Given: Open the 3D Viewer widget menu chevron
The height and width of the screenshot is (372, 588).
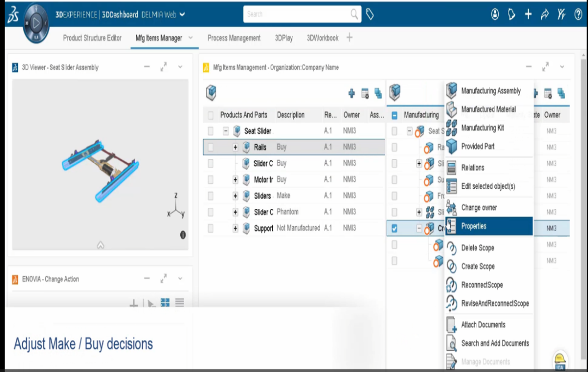Looking at the screenshot, I should click(x=180, y=67).
